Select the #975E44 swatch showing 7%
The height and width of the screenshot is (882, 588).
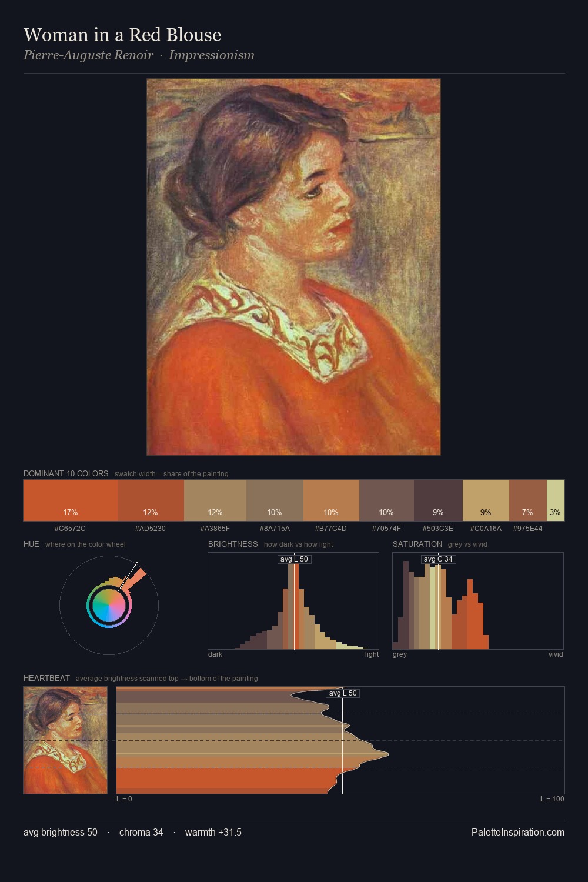[528, 500]
